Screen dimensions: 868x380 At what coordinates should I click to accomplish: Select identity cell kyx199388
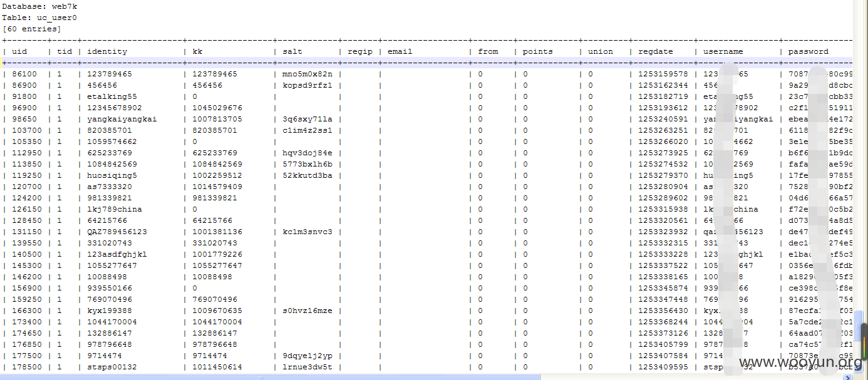(110, 311)
